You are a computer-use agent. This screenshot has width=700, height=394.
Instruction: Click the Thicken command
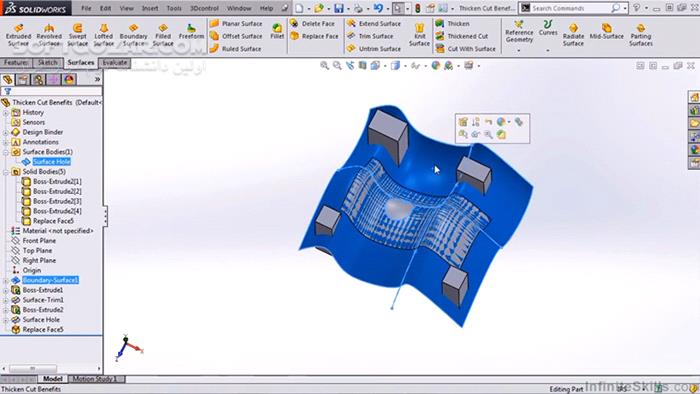tap(453, 23)
